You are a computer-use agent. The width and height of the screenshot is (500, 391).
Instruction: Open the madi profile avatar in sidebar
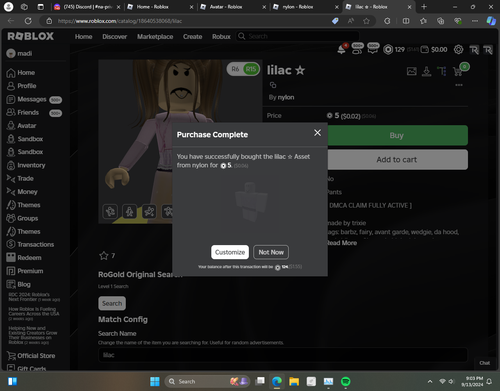pyautogui.click(x=11, y=53)
